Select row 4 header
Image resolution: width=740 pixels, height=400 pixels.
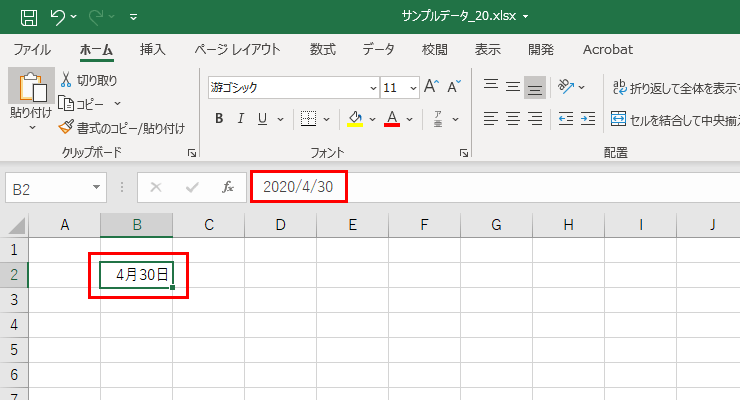pos(14,325)
